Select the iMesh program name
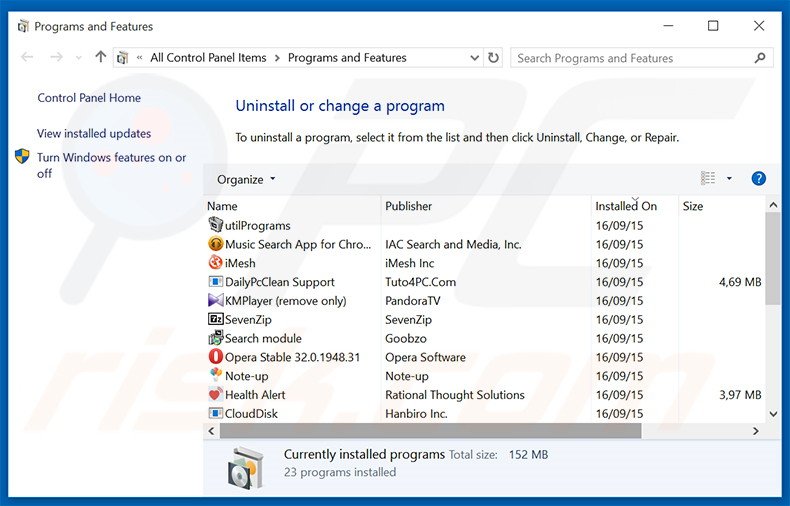Image resolution: width=790 pixels, height=506 pixels. click(x=240, y=263)
